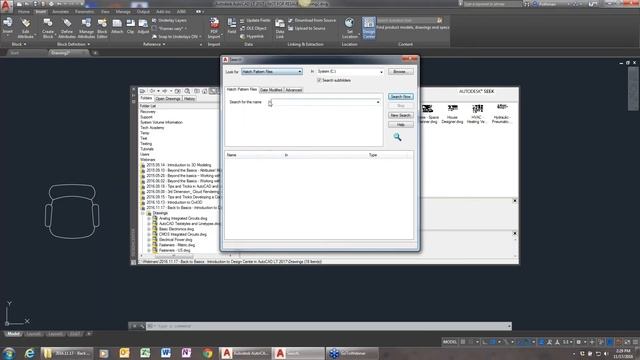Click the Browse button
This screenshot has width=640, height=360.
(400, 71)
